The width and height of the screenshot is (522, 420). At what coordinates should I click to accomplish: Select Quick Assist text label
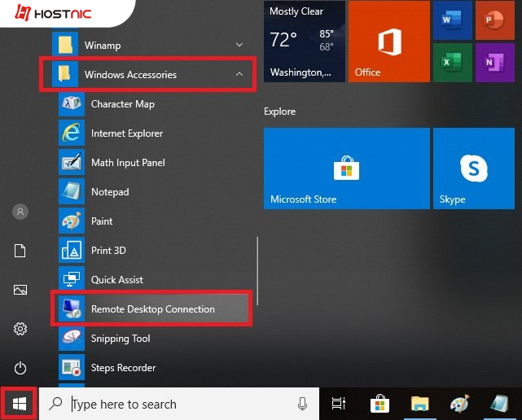click(117, 280)
